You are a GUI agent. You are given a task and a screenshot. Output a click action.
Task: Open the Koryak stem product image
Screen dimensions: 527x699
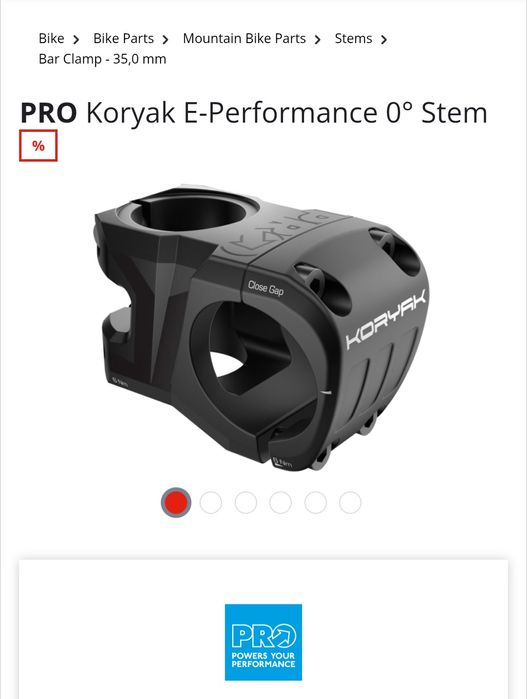(262, 327)
